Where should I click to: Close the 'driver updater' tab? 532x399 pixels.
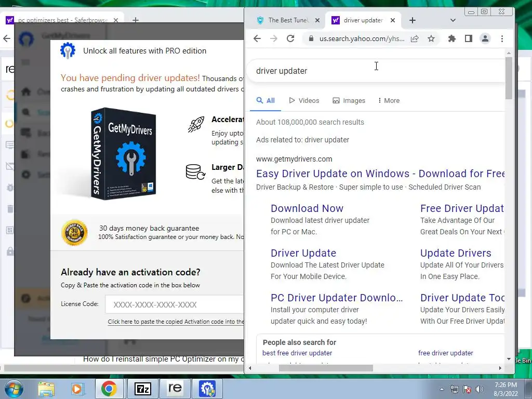click(393, 20)
